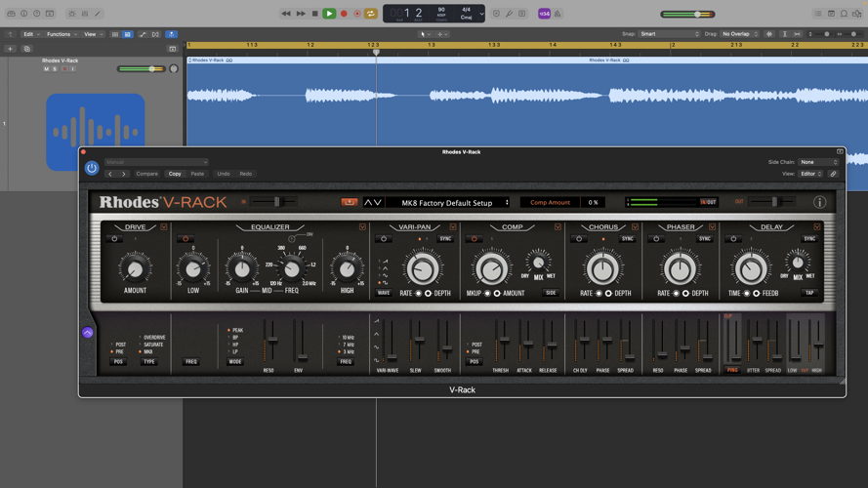The width and height of the screenshot is (868, 488).
Task: Click the equalizer MODE button
Action: pos(235,362)
